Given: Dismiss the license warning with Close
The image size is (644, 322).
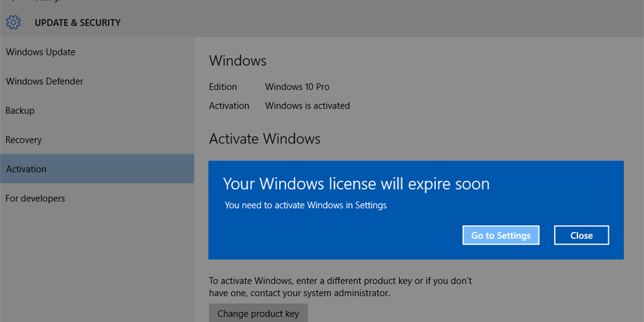Looking at the screenshot, I should 581,235.
